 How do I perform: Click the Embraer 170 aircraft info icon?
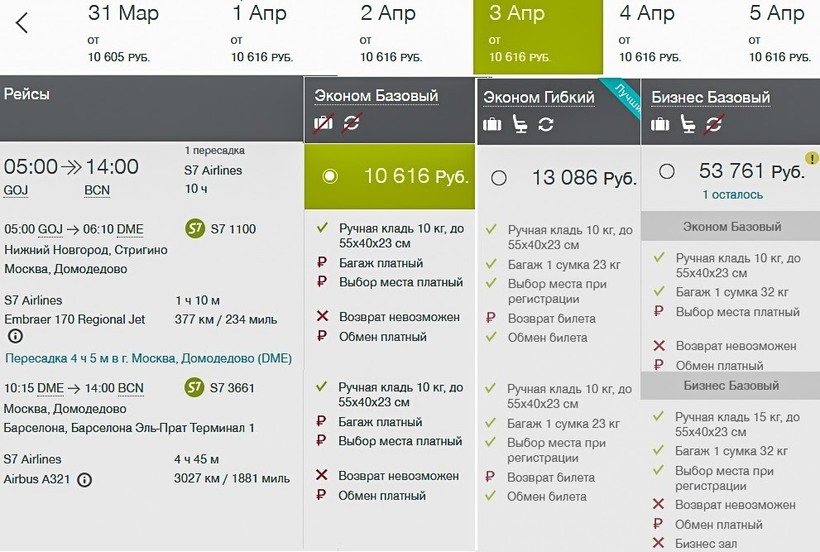point(15,337)
